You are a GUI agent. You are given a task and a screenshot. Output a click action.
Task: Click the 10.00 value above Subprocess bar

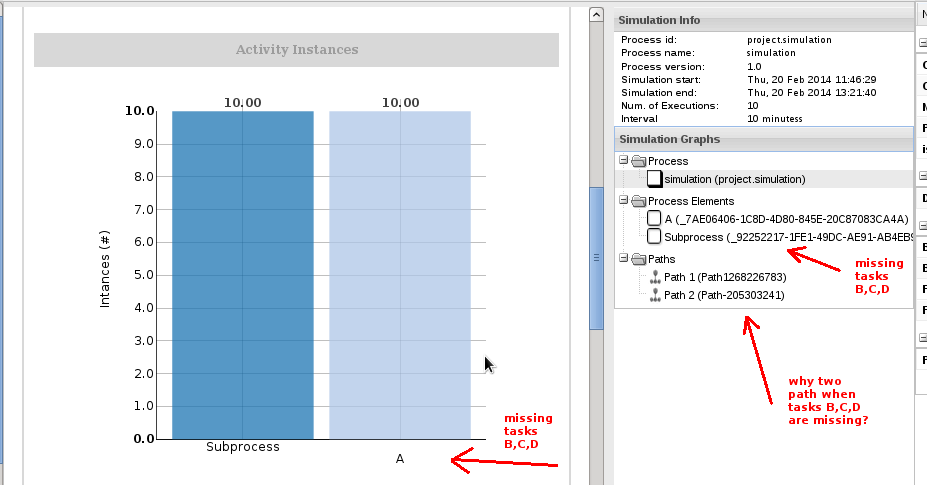242,102
